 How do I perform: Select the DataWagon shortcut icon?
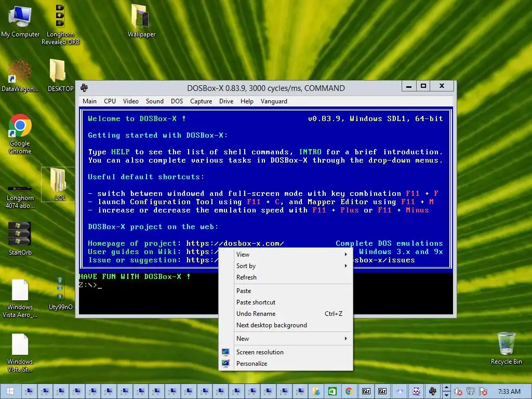[x=20, y=75]
